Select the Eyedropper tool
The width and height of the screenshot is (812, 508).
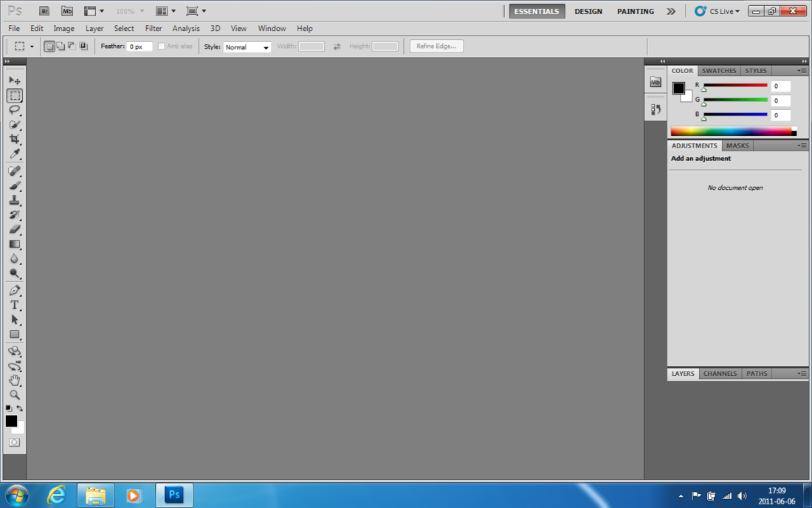click(x=15, y=154)
